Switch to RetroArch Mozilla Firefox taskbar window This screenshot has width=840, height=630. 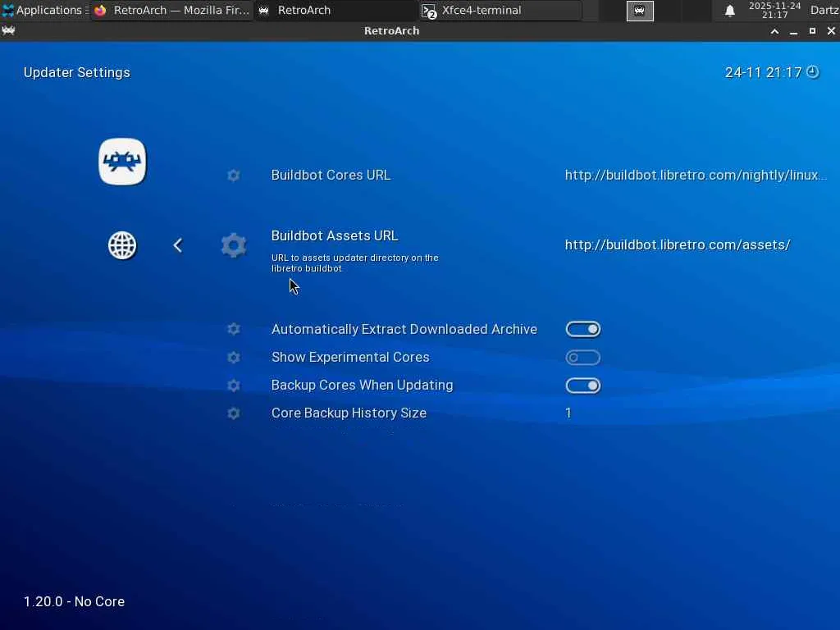[171, 10]
